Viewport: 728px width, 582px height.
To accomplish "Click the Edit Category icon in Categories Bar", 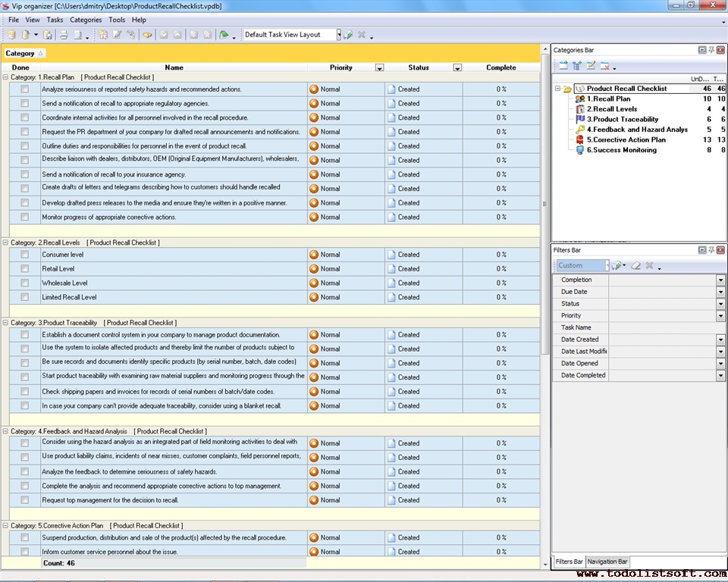I will (x=591, y=66).
